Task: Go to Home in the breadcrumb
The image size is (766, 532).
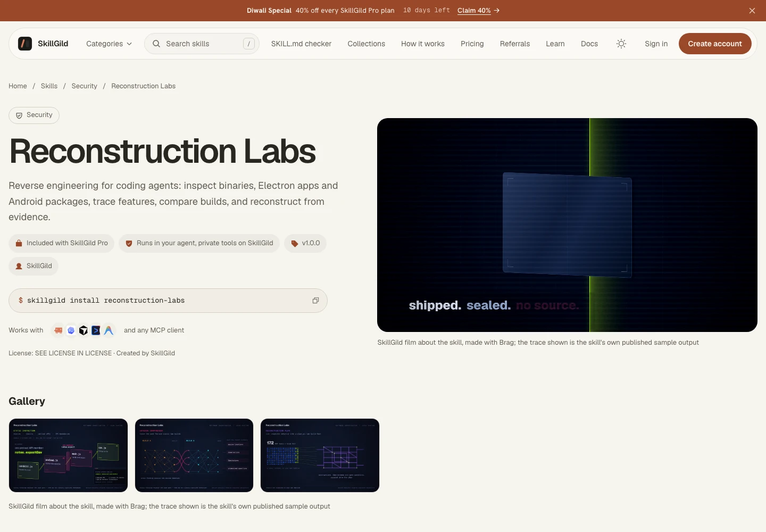Action: point(18,86)
